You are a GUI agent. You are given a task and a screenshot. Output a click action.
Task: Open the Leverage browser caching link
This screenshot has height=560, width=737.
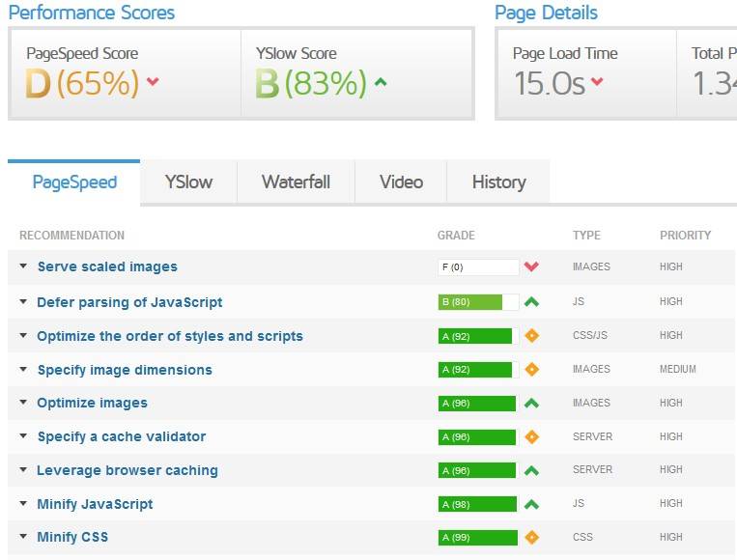point(128,470)
